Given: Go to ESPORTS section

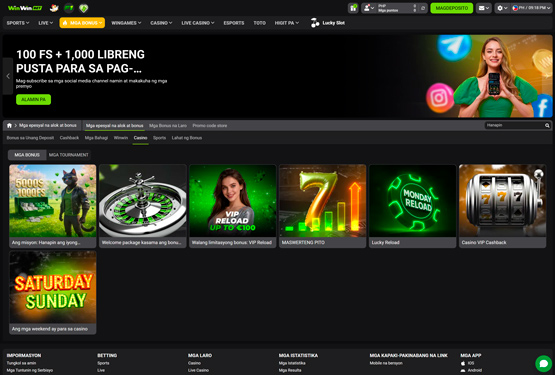Looking at the screenshot, I should pos(234,23).
